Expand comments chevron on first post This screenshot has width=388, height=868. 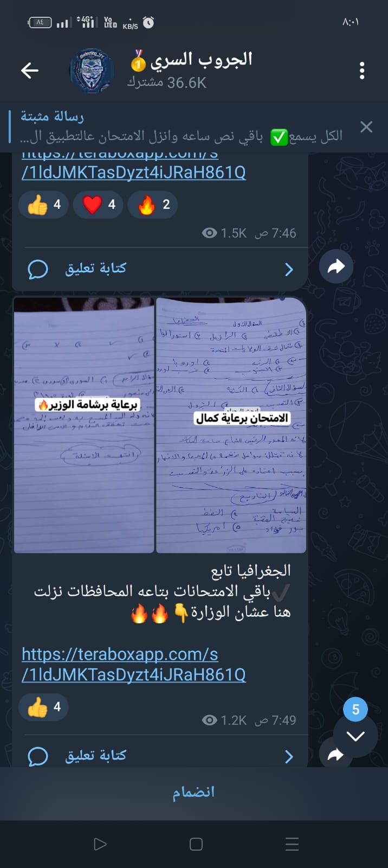pyautogui.click(x=289, y=270)
